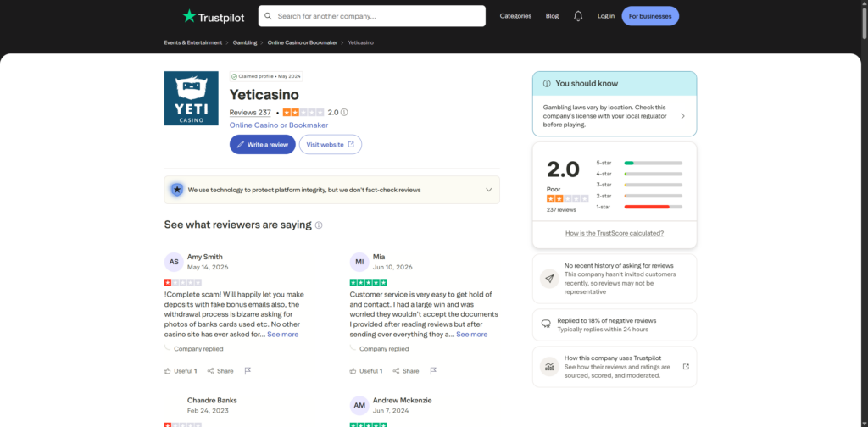The height and width of the screenshot is (427, 868).
Task: Click the '237 reviews' text under Poor rating
Action: tap(561, 210)
